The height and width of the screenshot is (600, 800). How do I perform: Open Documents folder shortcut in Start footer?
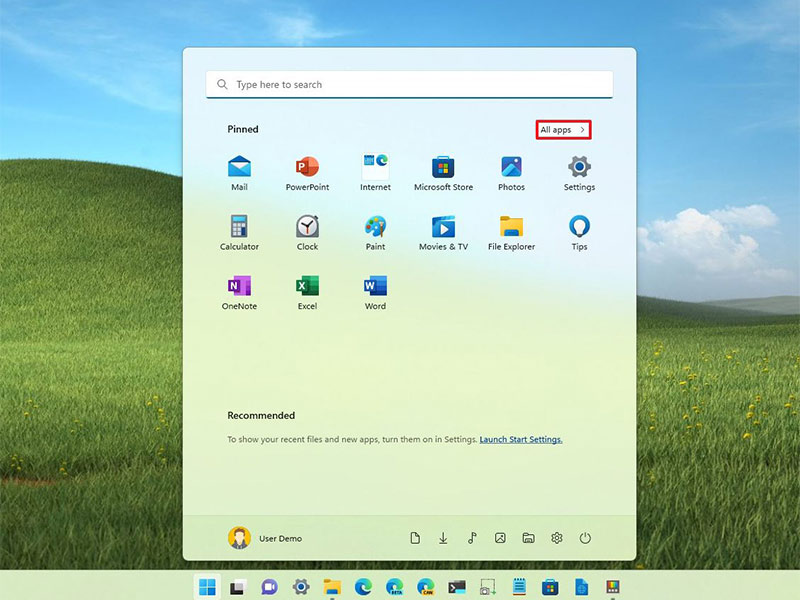coord(415,538)
